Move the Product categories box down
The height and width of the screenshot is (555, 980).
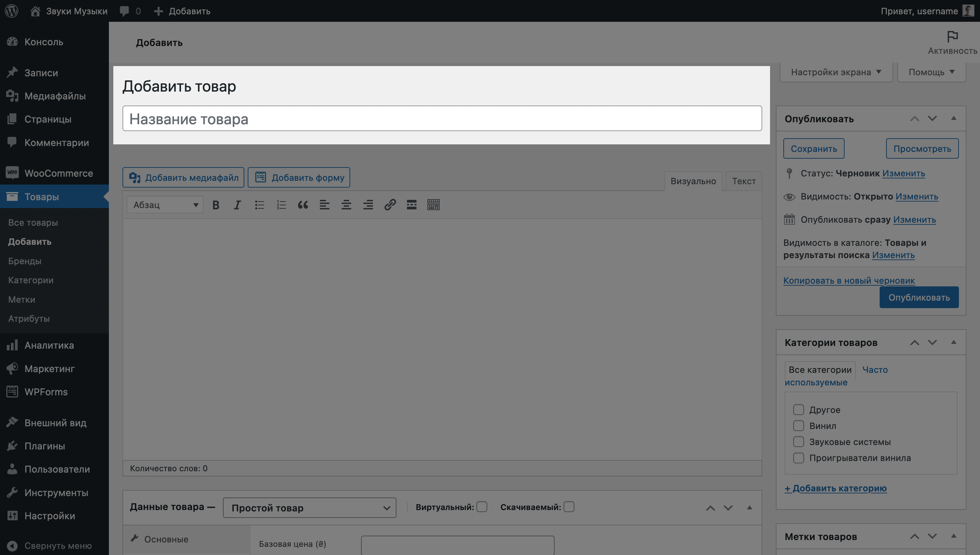932,343
